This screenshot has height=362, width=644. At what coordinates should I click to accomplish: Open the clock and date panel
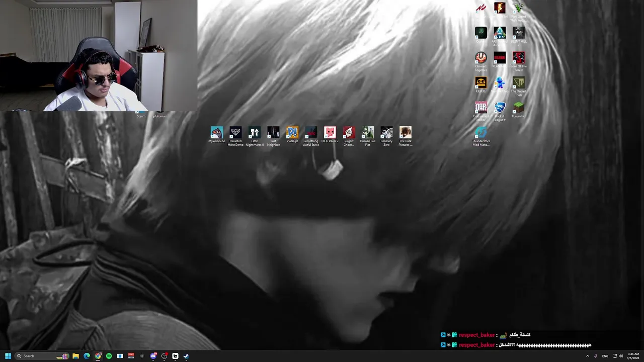633,356
